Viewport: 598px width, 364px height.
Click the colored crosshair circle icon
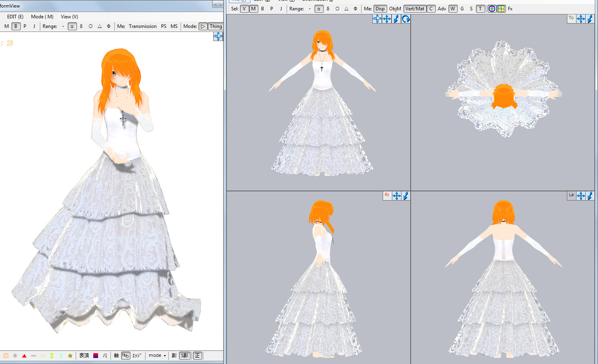coord(492,9)
